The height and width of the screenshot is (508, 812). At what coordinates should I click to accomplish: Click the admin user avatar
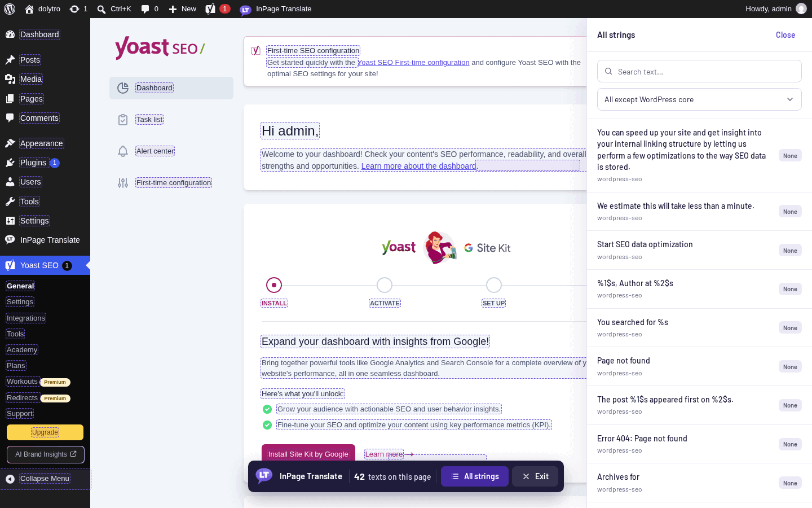pyautogui.click(x=801, y=9)
